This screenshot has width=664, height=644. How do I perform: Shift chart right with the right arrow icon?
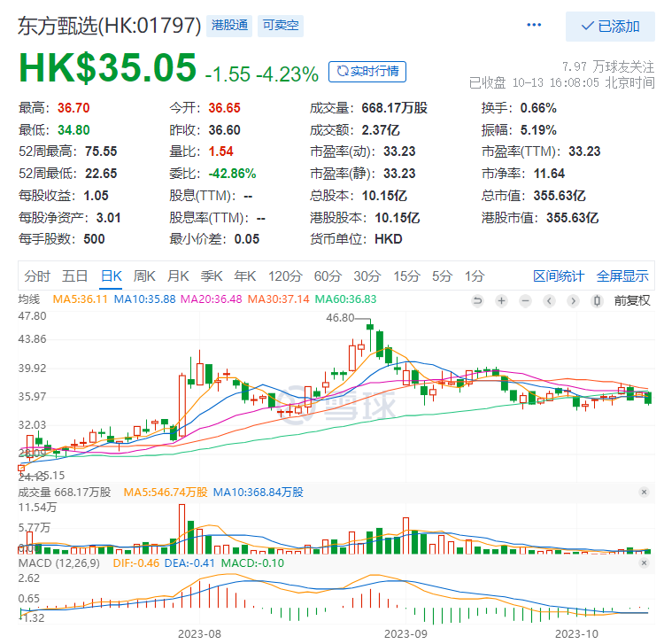pyautogui.click(x=572, y=301)
